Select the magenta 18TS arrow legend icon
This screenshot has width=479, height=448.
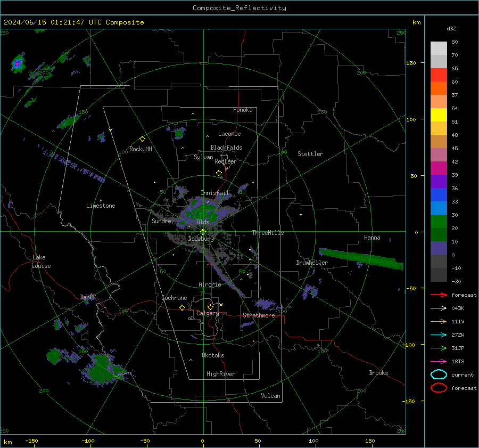coord(439,362)
